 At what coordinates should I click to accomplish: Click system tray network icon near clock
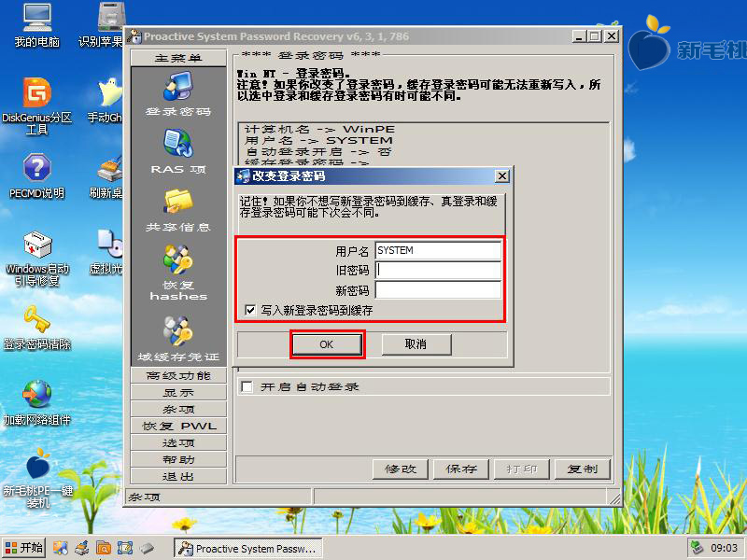pyautogui.click(x=698, y=548)
